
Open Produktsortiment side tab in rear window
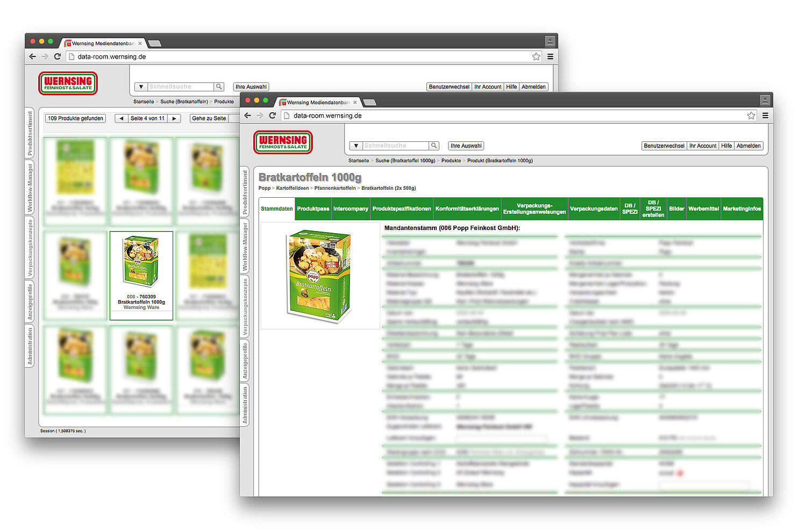click(30, 133)
